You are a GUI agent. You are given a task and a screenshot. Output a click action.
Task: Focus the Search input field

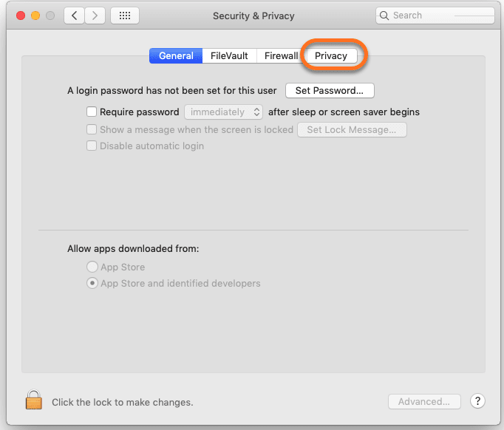[x=439, y=16]
